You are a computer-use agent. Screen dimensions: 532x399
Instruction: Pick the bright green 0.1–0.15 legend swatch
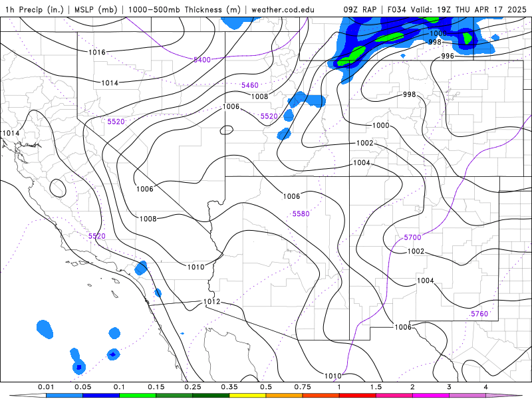[x=138, y=396]
